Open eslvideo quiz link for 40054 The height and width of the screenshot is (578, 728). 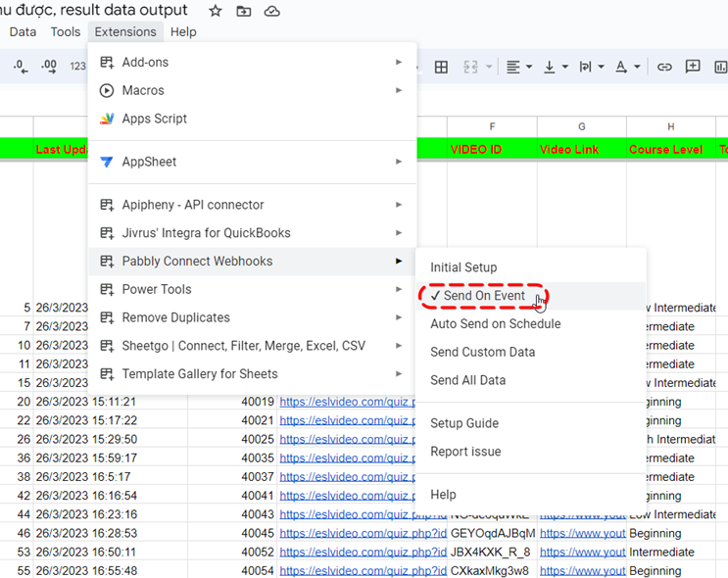coord(363,570)
